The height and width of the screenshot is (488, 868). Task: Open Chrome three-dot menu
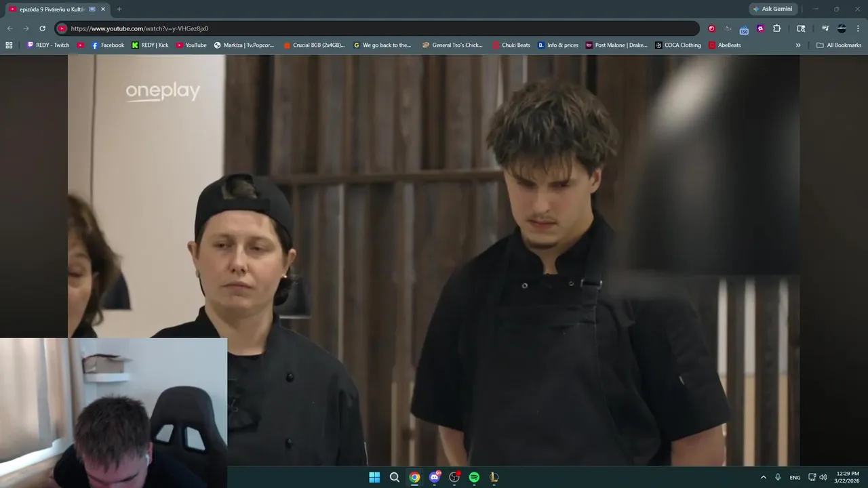(x=858, y=28)
